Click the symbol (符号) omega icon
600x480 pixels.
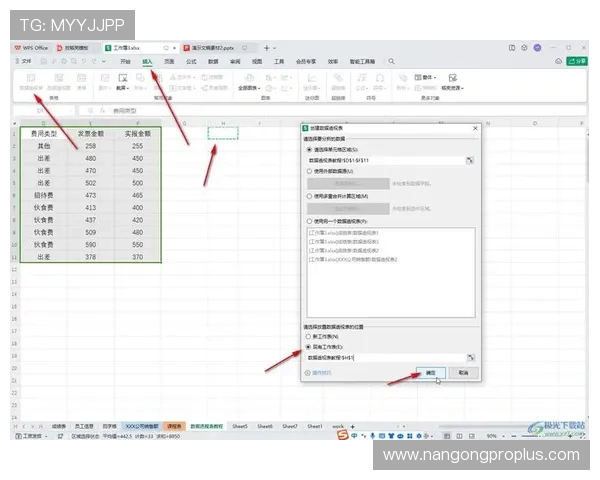click(x=380, y=78)
